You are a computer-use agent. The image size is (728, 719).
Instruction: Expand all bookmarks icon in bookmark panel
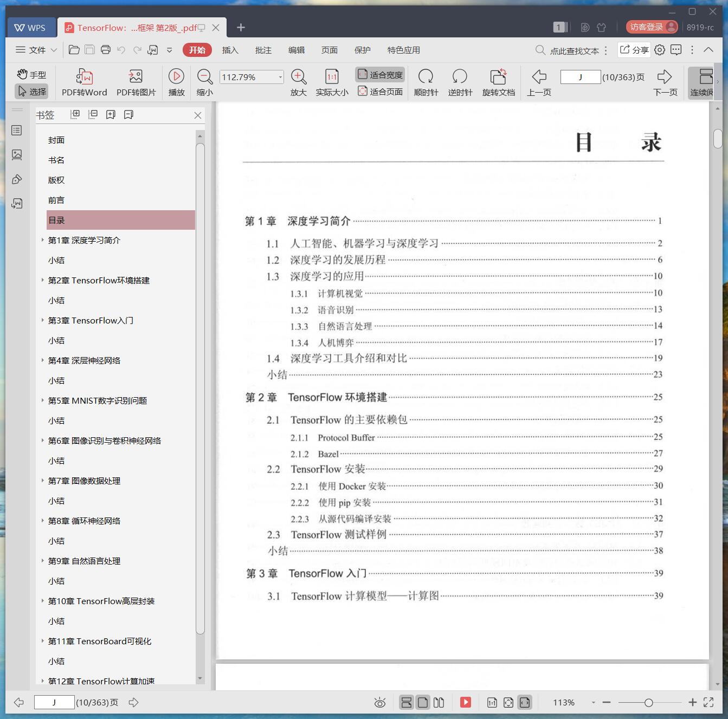coord(75,114)
